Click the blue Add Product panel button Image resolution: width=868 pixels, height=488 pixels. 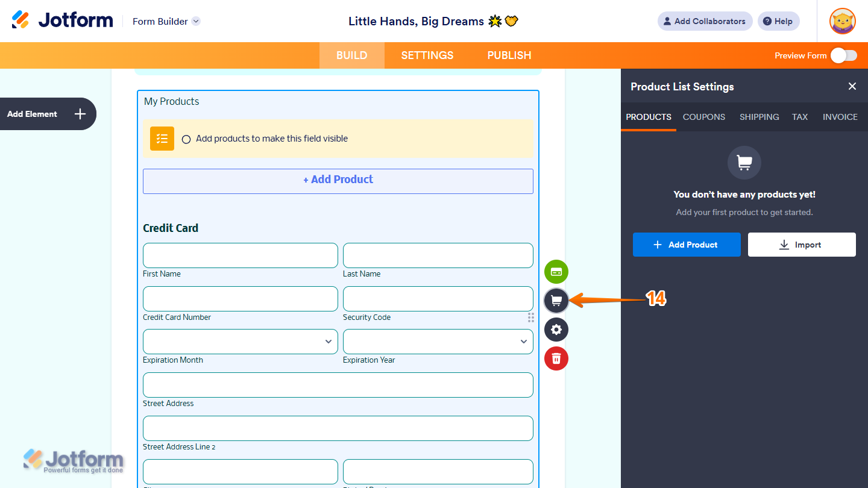click(687, 245)
